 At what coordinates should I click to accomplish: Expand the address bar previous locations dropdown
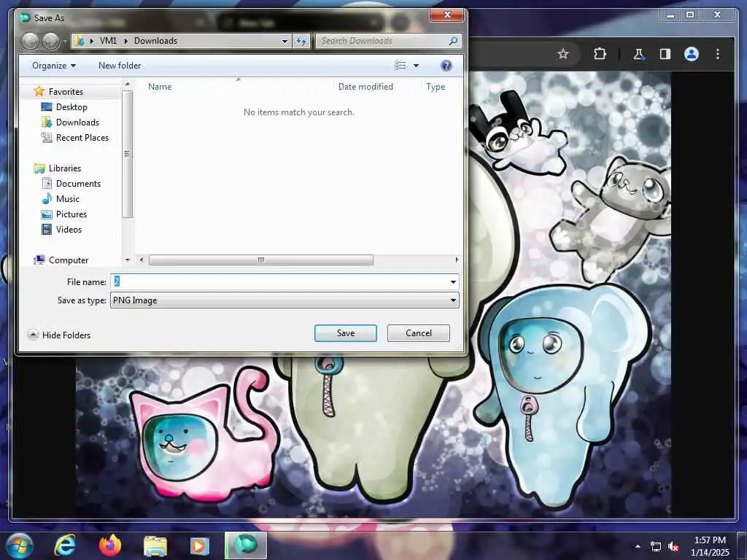coord(285,41)
